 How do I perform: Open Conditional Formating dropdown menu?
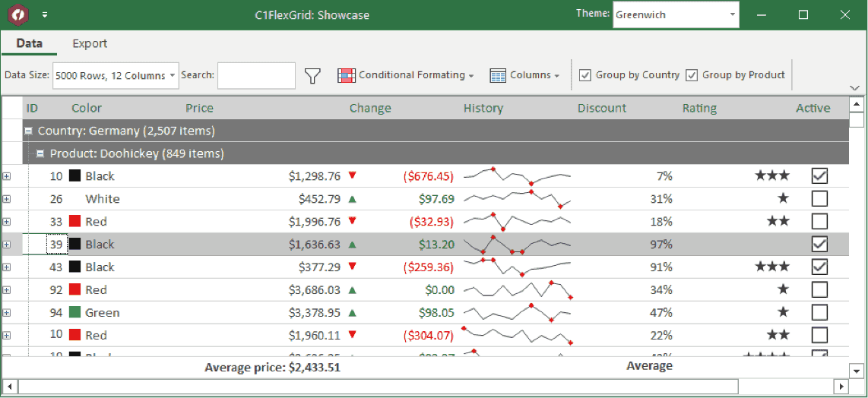(x=471, y=76)
